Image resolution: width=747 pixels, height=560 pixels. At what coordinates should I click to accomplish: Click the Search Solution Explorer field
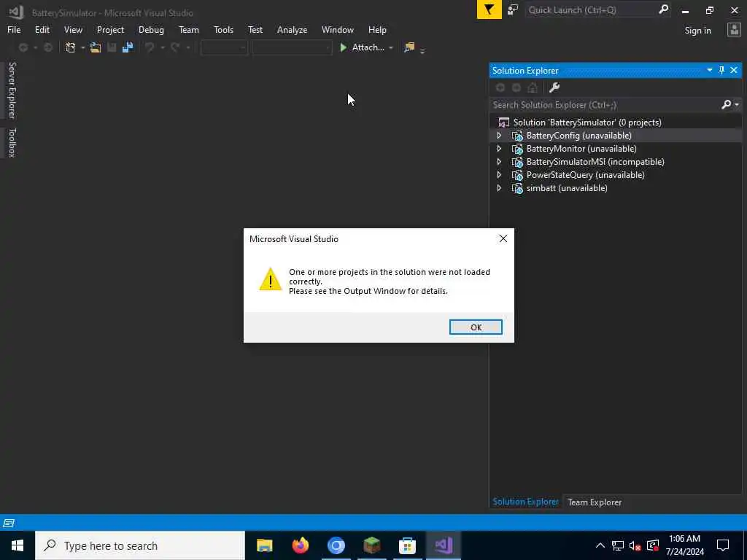605,105
